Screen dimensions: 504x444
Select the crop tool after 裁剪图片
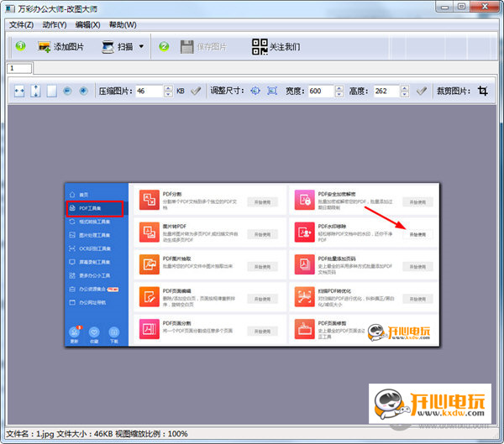[x=482, y=91]
